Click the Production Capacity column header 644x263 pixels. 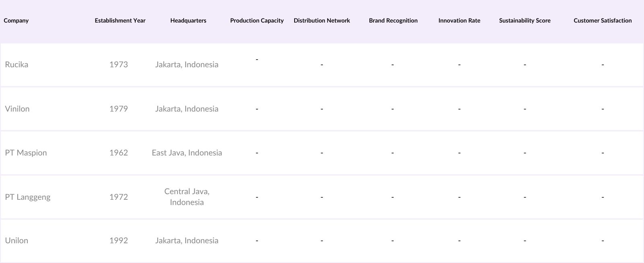click(x=257, y=21)
